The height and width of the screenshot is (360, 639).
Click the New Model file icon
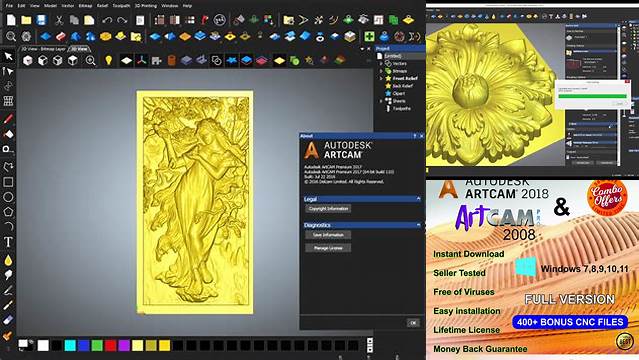click(11, 20)
